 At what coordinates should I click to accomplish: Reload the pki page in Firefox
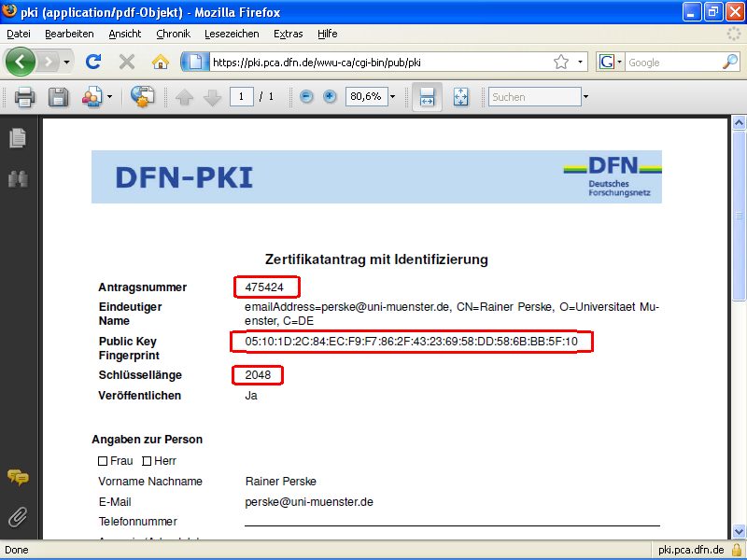(x=92, y=62)
